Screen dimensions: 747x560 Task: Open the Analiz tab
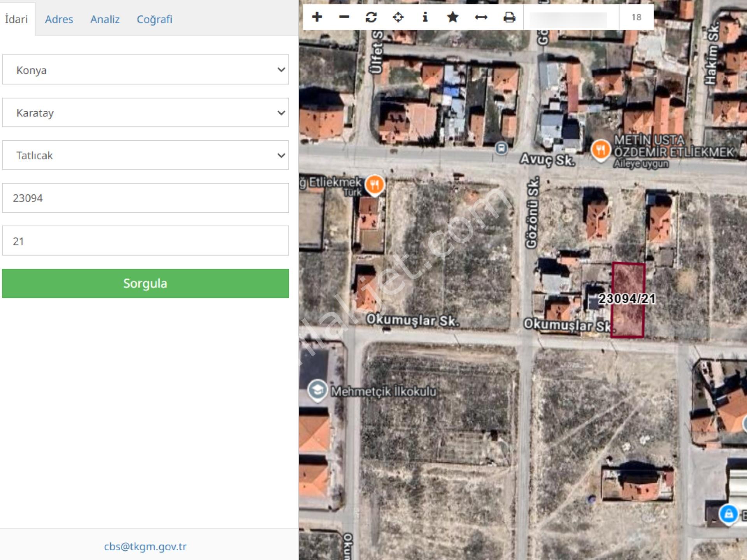(105, 19)
